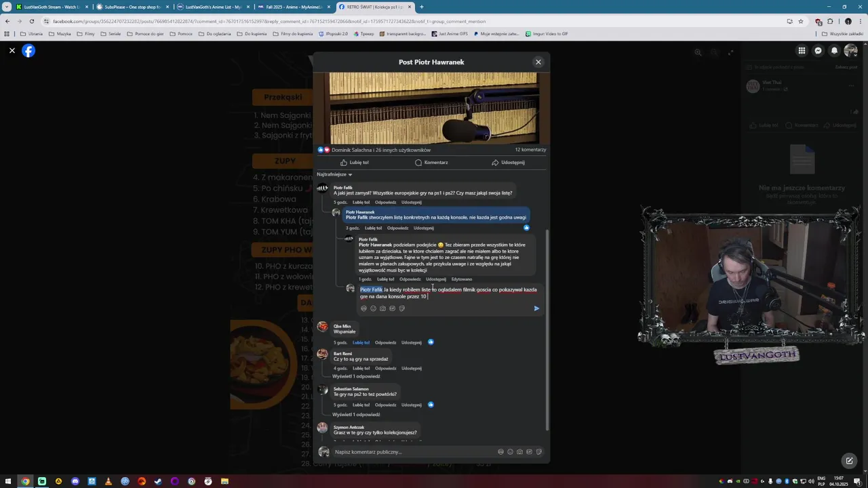This screenshot has height=488, width=868.
Task: Attach photo in the public comment bar
Action: (519, 452)
